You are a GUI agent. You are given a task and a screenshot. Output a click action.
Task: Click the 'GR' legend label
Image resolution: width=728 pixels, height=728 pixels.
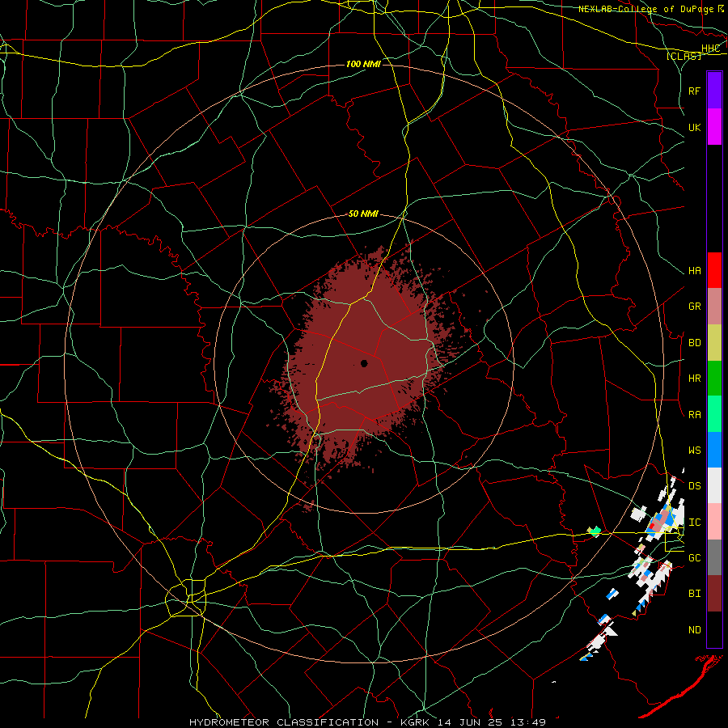695,307
